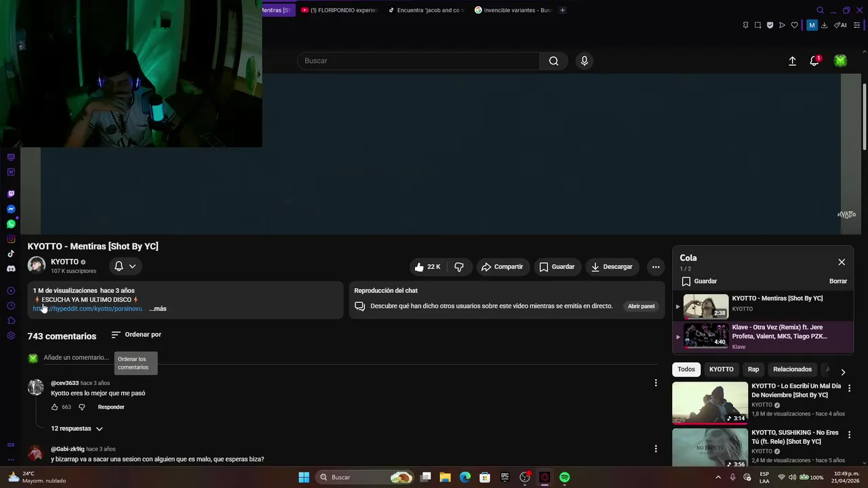Click the tab search magnifier icon

tap(820, 10)
